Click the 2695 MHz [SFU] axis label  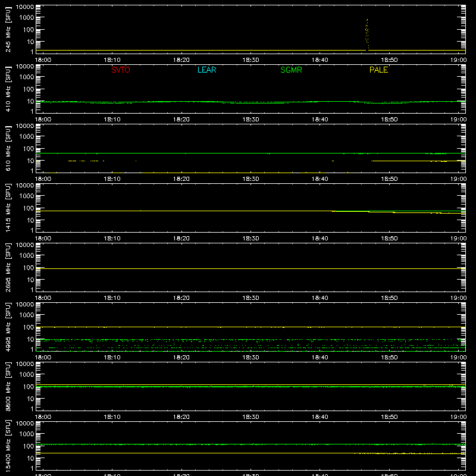[8, 268]
